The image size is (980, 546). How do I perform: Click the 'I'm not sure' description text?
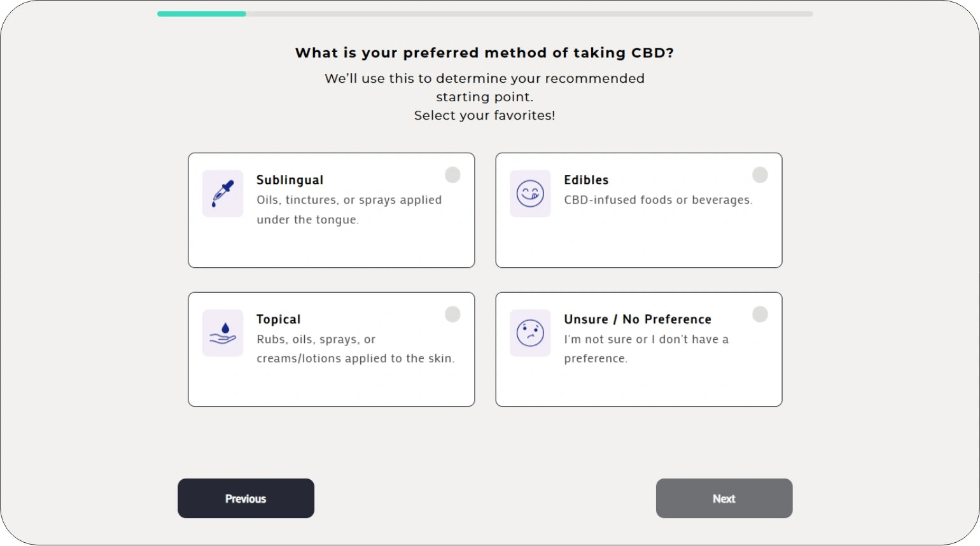[646, 349]
